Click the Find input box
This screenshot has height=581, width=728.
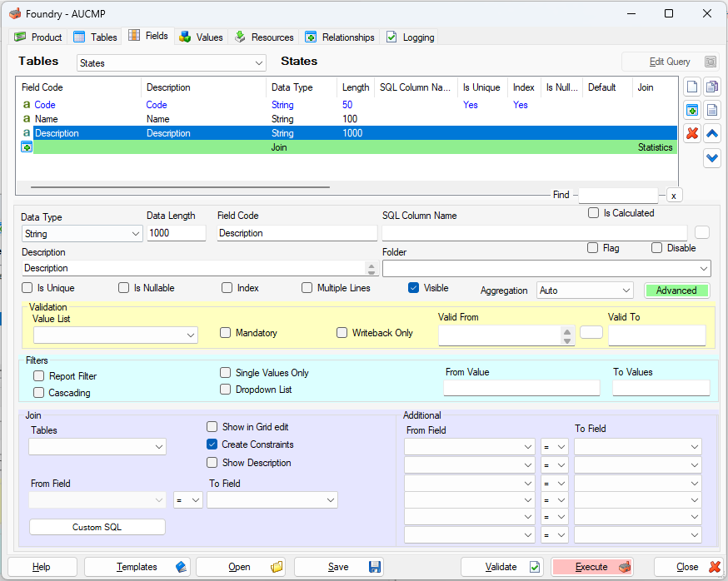click(618, 195)
